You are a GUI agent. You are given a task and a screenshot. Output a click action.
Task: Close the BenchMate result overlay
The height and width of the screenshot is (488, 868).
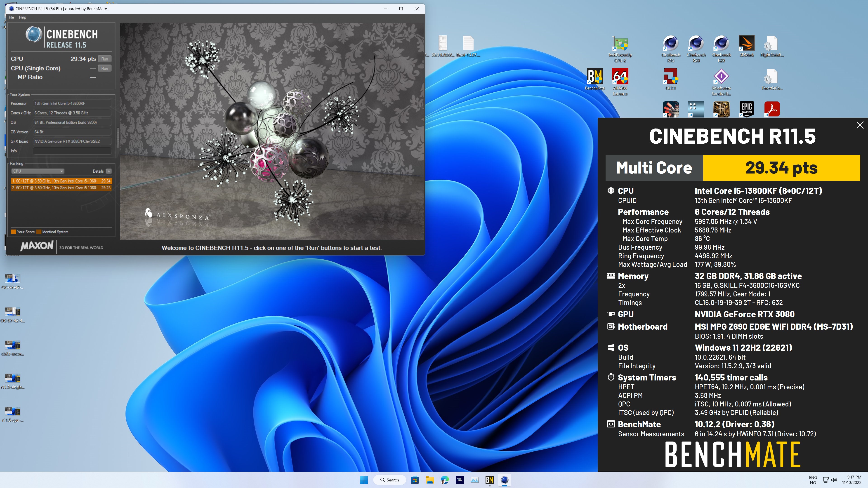(860, 125)
